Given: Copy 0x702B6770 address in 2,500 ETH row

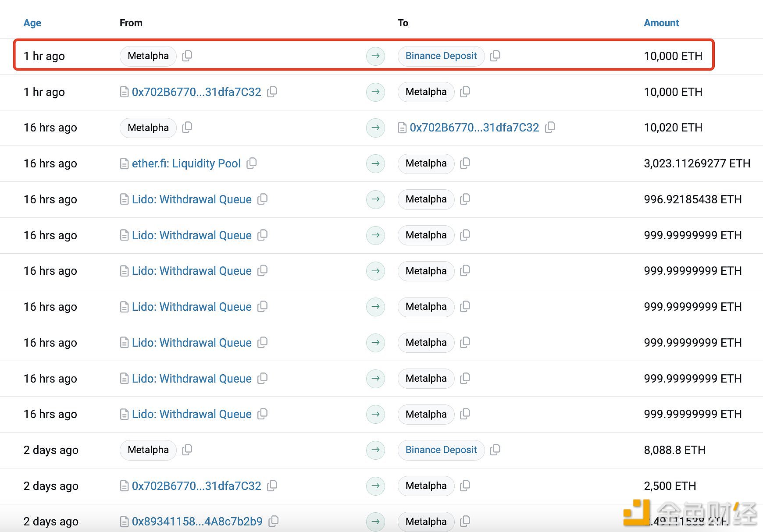Looking at the screenshot, I should coord(272,486).
